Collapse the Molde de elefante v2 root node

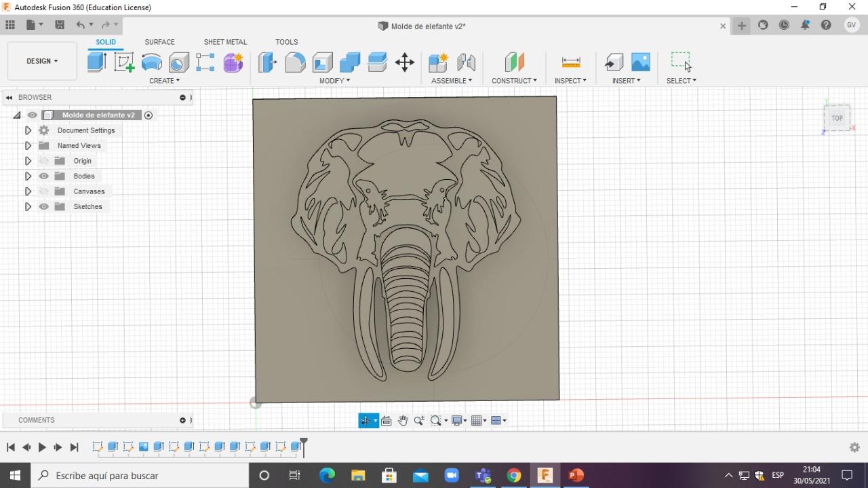[x=17, y=115]
